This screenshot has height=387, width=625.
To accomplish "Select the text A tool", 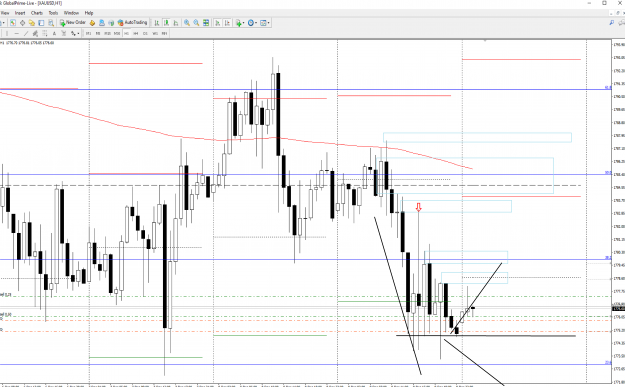I will point(54,33).
